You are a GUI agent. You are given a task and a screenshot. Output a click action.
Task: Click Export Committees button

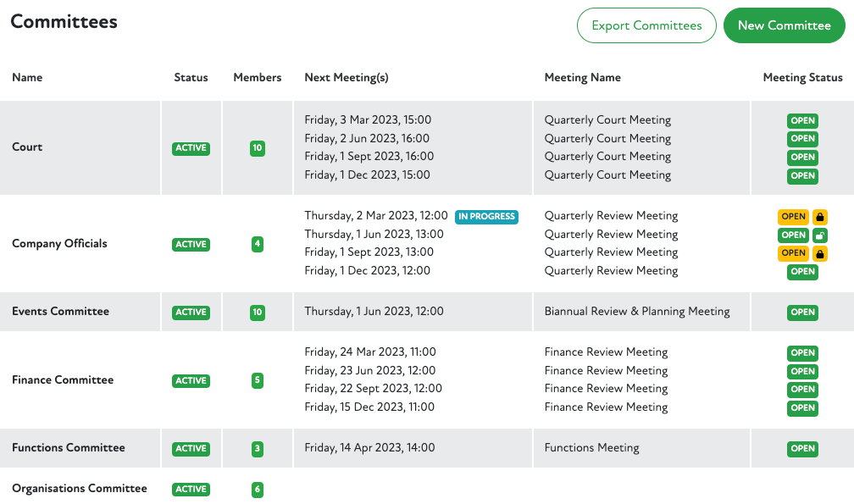(646, 25)
